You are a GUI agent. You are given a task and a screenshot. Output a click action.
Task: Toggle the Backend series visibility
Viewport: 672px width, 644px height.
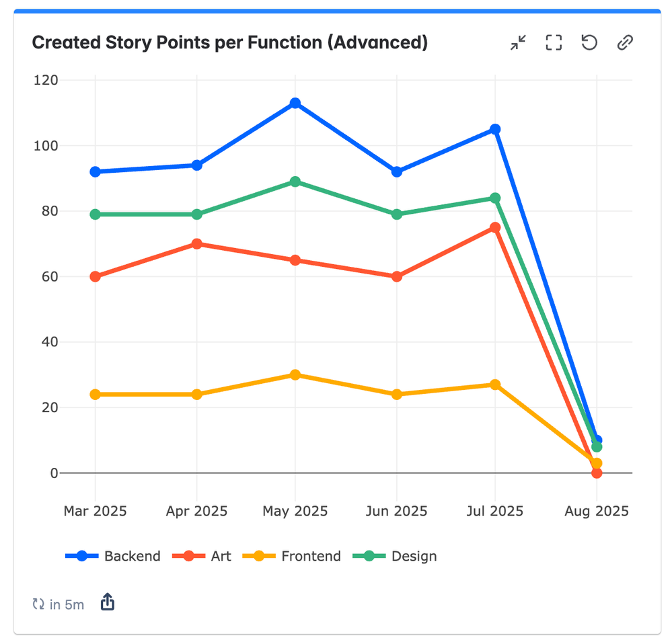132,556
